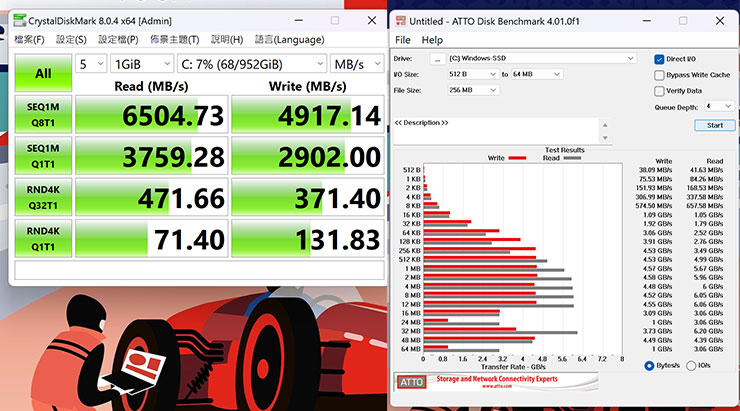The width and height of the screenshot is (740, 411).
Task: Start the SEQ1M Q8T1 test
Action: click(x=43, y=114)
